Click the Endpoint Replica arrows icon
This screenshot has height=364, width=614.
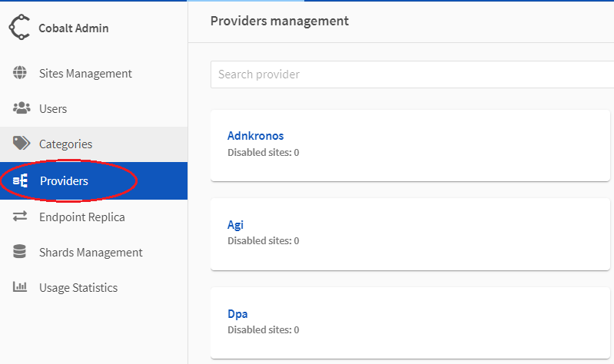tap(21, 217)
